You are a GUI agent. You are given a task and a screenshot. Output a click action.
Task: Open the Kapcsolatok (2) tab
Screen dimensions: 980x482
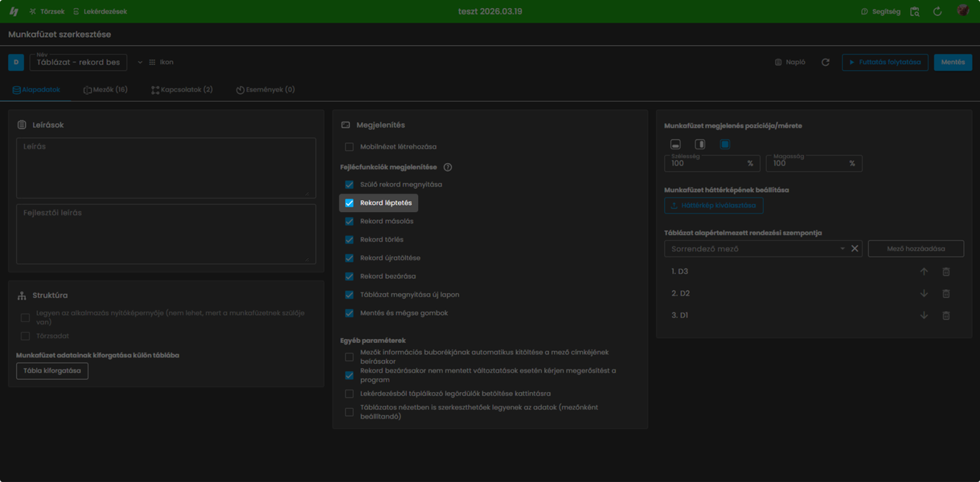[x=182, y=90]
